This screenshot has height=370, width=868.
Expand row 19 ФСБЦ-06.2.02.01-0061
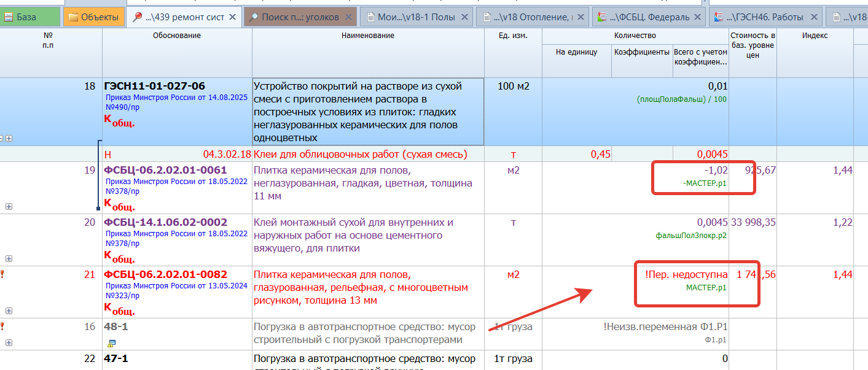[9, 207]
